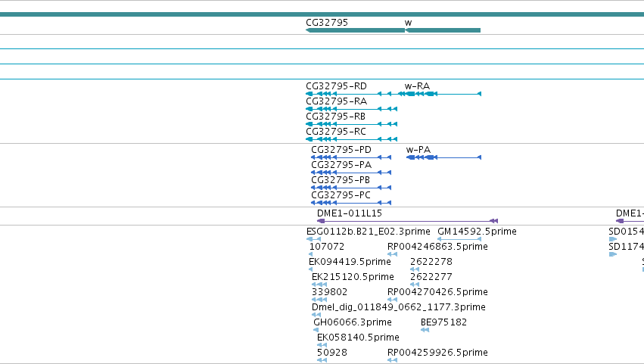Click the w-RA transcript feature
The width and height of the screenshot is (644, 364).
(443, 94)
